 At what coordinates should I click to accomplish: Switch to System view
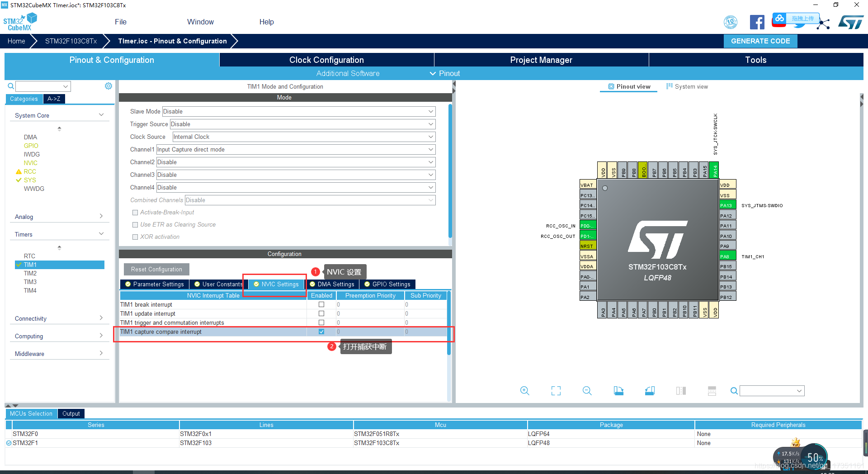tap(687, 86)
